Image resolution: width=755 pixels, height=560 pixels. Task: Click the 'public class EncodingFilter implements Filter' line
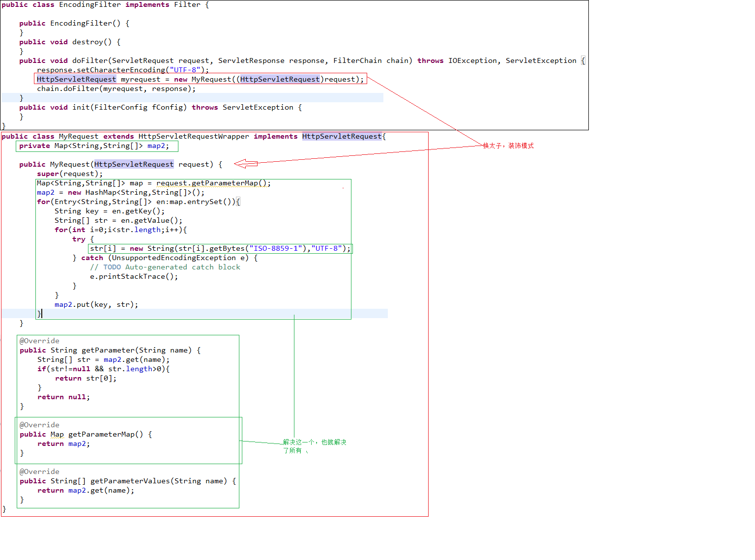click(105, 5)
